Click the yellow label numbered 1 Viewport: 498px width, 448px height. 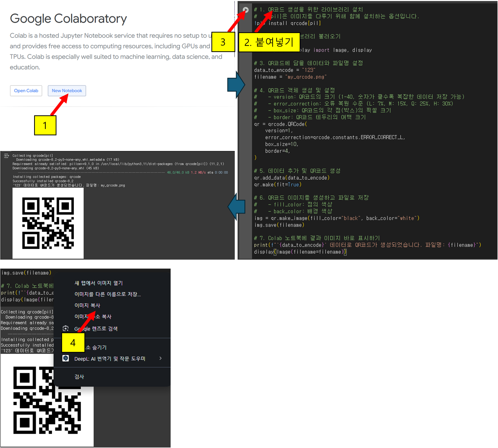pyautogui.click(x=45, y=125)
